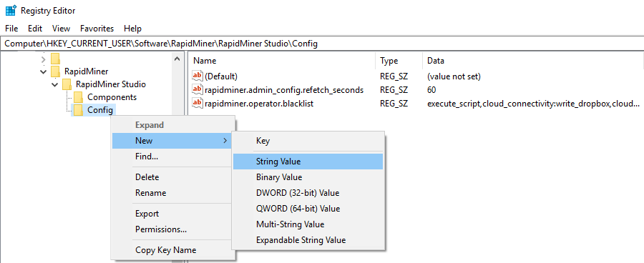Open the Edit menu

35,29
